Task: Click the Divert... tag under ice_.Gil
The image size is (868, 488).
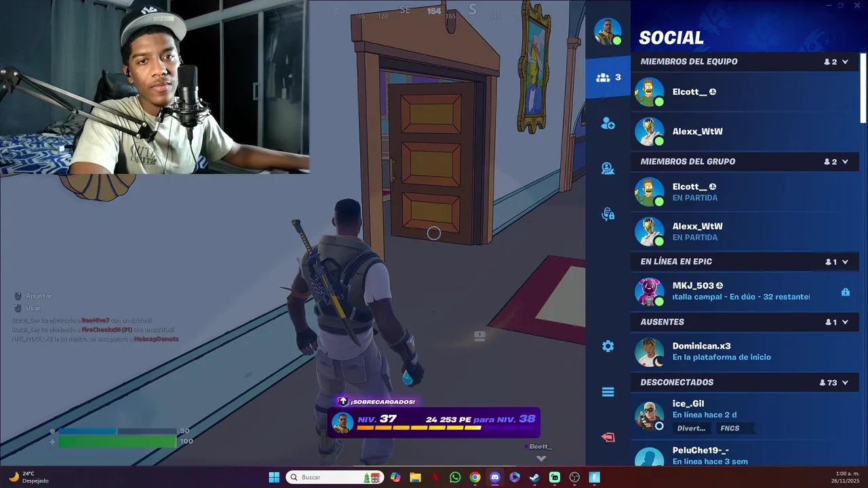Action: pyautogui.click(x=691, y=428)
